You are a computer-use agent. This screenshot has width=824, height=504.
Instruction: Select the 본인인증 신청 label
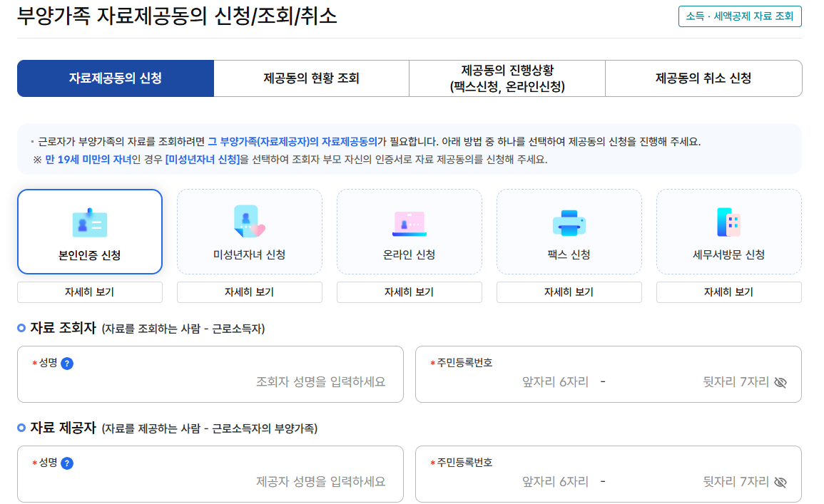click(x=90, y=255)
